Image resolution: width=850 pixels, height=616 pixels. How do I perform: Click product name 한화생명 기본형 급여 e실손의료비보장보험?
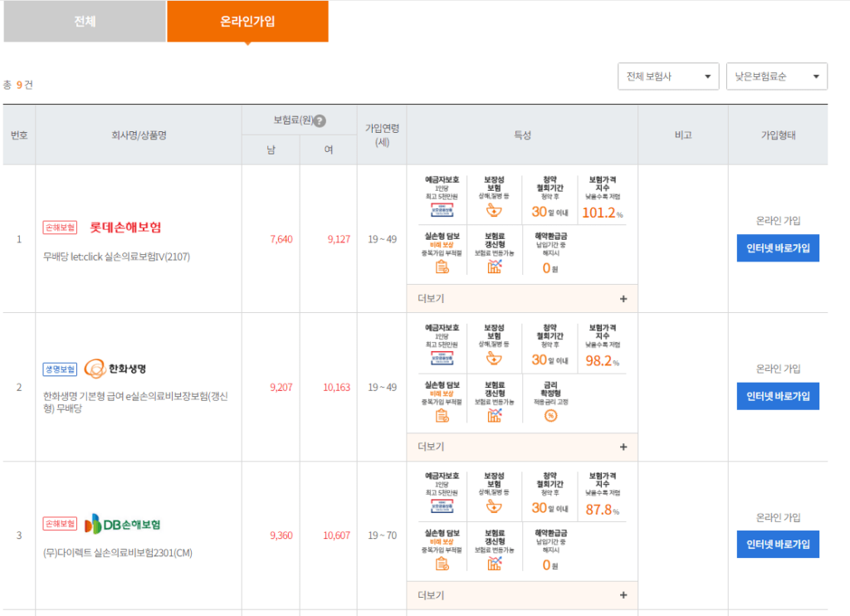pos(135,402)
